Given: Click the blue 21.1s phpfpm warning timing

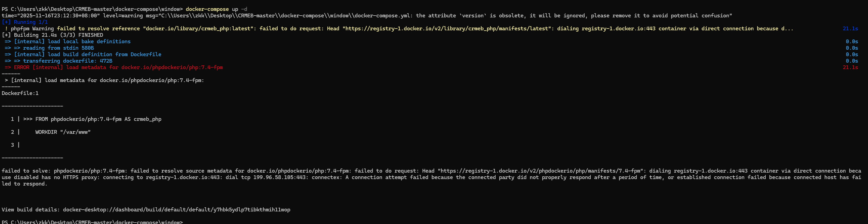Looking at the screenshot, I should [x=850, y=29].
